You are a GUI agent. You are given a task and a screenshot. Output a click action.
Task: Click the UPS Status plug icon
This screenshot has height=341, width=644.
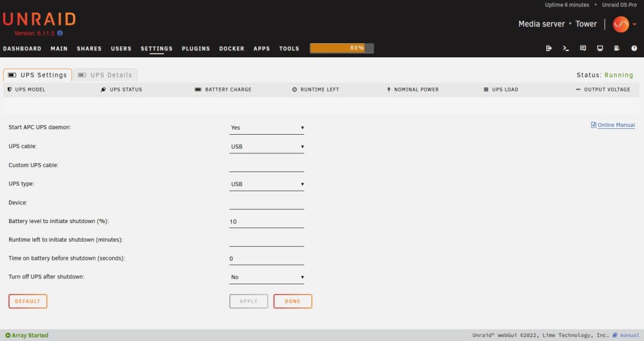click(x=104, y=89)
